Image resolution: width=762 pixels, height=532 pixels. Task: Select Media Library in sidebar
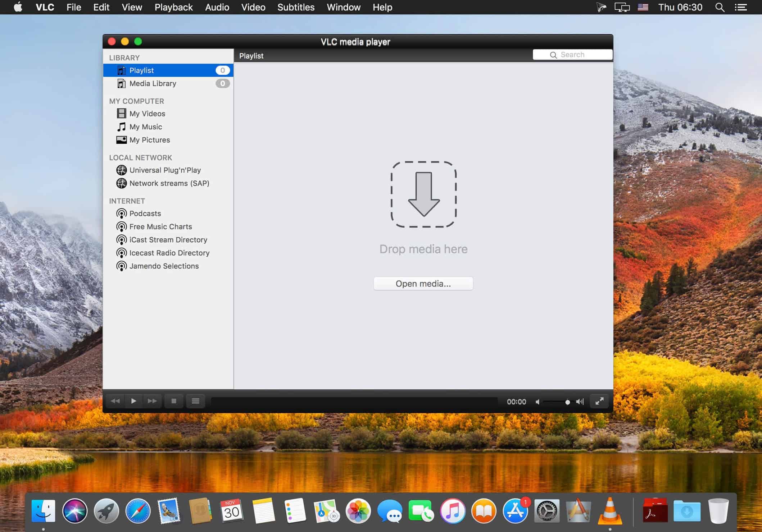[153, 83]
